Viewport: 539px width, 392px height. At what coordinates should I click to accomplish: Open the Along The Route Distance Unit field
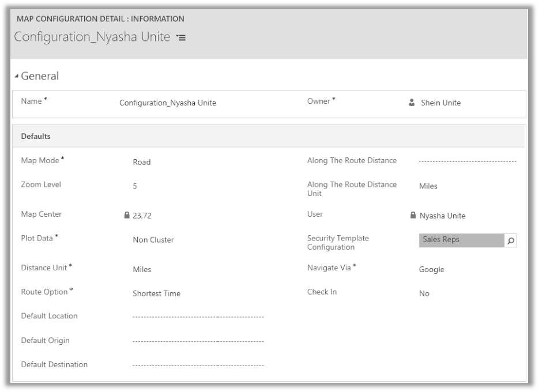tap(428, 186)
